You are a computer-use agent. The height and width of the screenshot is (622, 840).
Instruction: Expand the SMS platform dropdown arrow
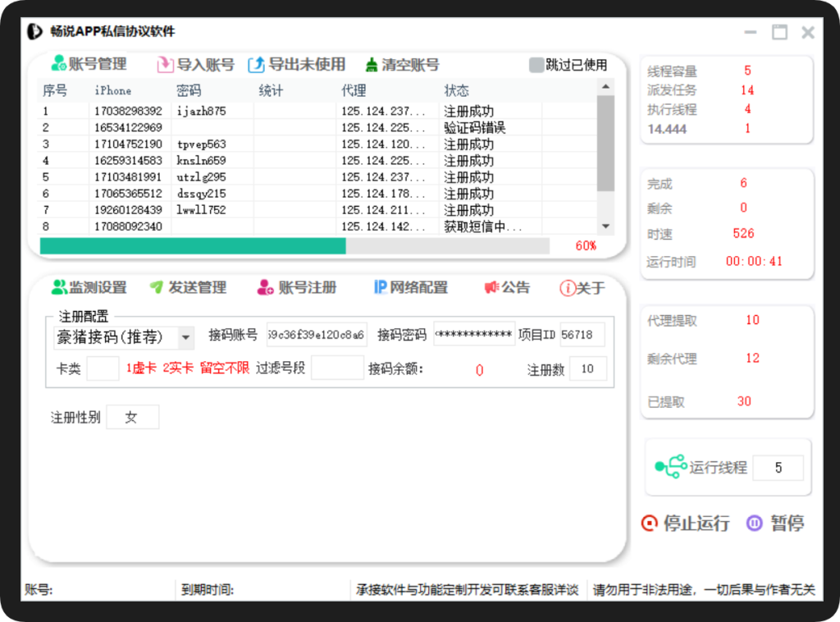pos(185,337)
